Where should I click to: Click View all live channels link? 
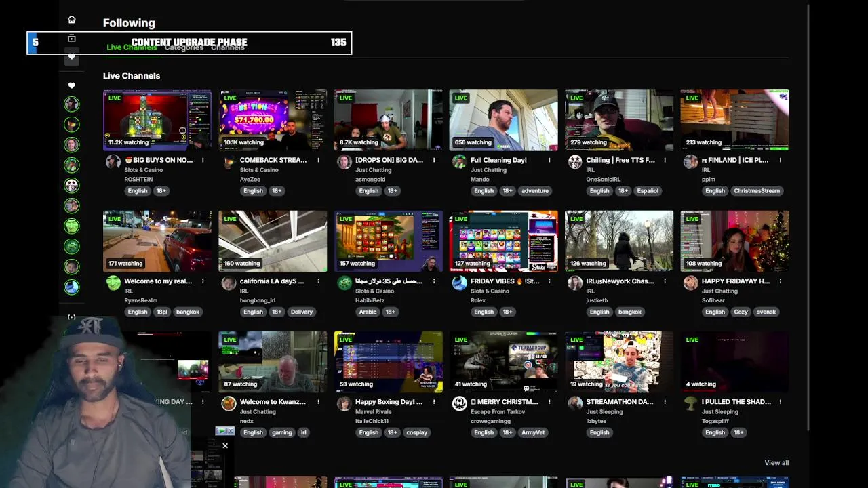click(776, 463)
